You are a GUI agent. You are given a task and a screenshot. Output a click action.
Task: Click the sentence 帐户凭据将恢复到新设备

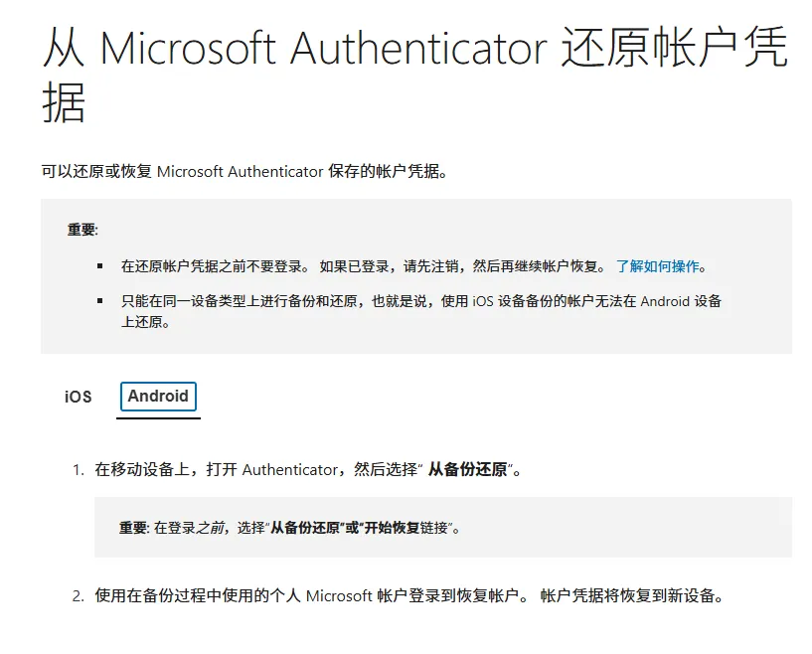pyautogui.click(x=631, y=596)
